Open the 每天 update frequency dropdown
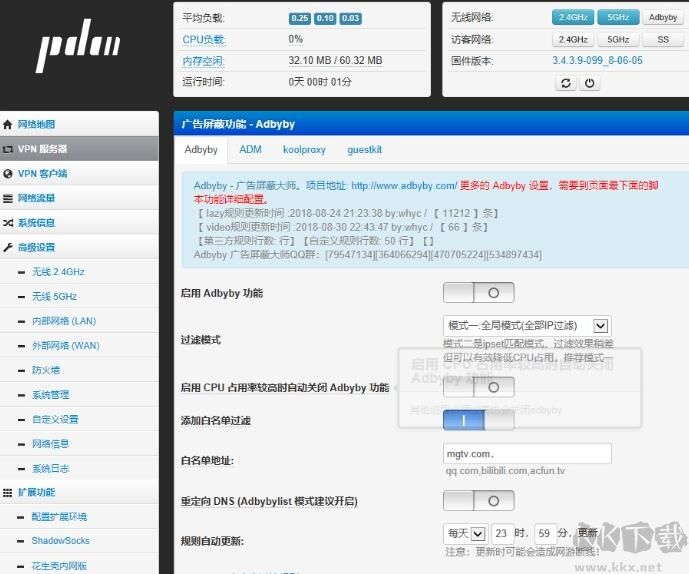 (466, 534)
